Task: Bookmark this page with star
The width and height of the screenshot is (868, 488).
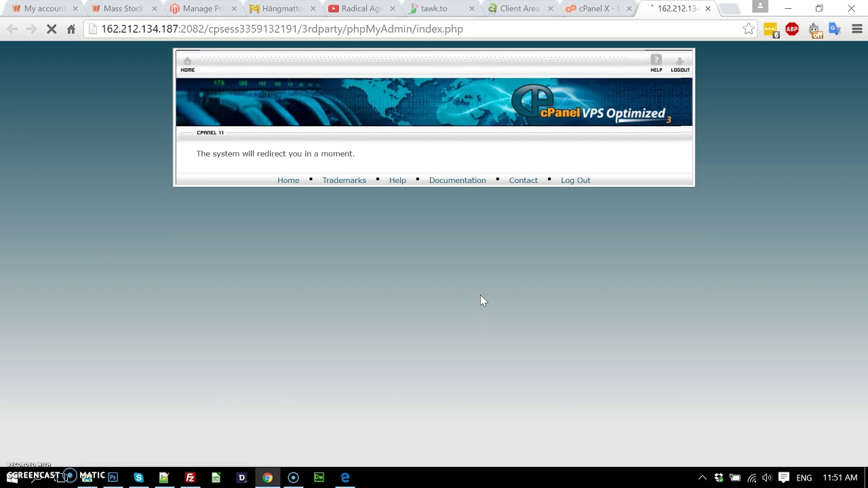Action: click(x=748, y=29)
